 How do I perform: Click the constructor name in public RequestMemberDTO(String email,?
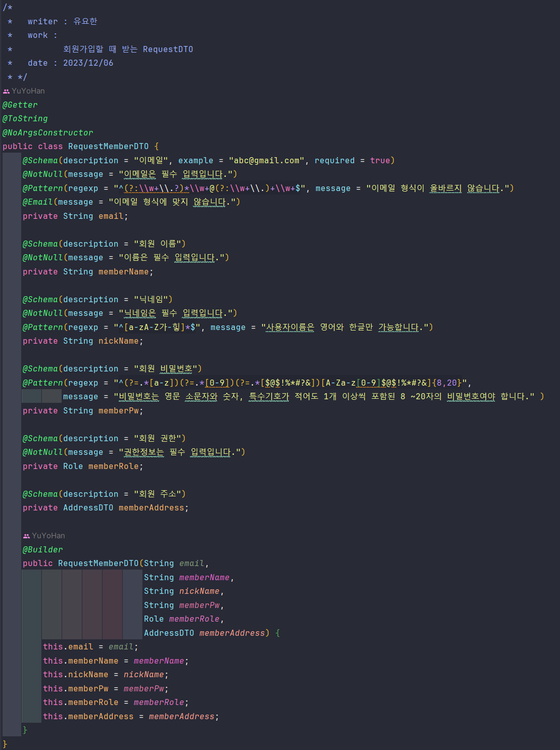pos(98,564)
